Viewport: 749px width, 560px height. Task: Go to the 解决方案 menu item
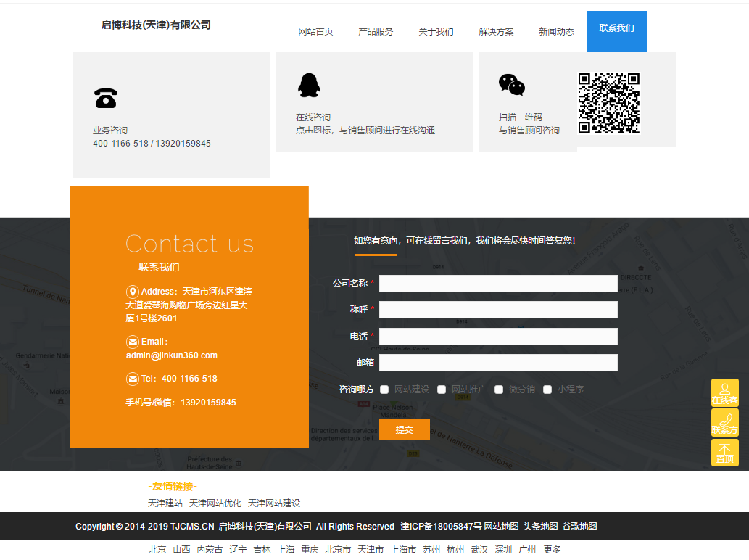[496, 32]
